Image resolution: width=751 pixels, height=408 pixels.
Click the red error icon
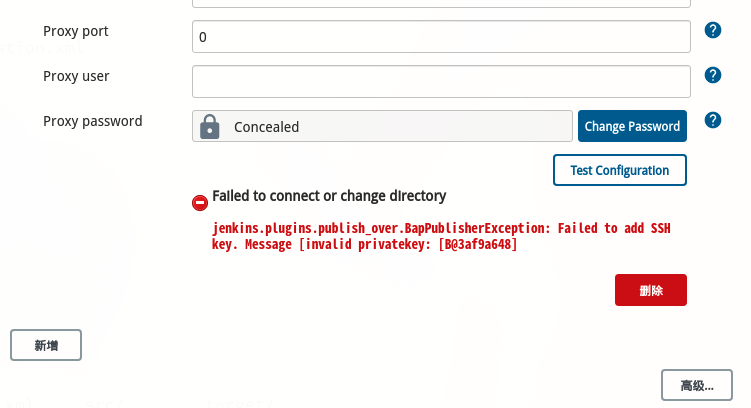(200, 203)
